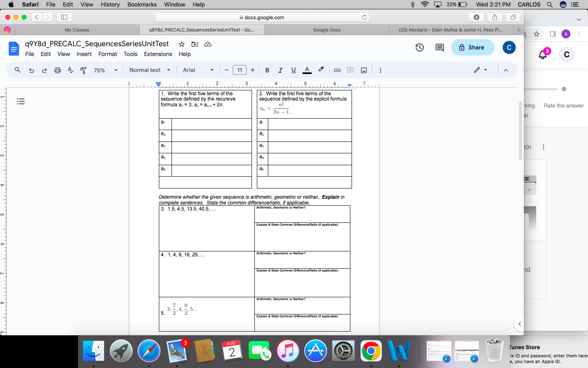Viewport: 588px width, 368px height.
Task: Open document search with the magnifying glass
Action: [x=17, y=70]
